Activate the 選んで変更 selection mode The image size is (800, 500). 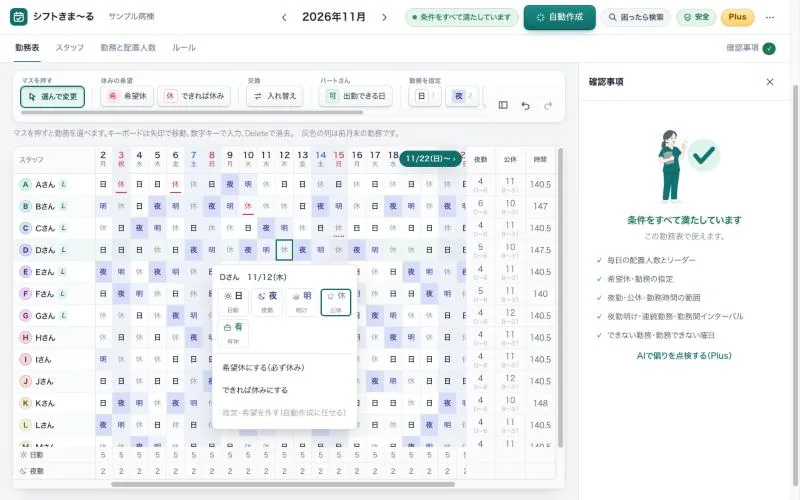[x=53, y=96]
